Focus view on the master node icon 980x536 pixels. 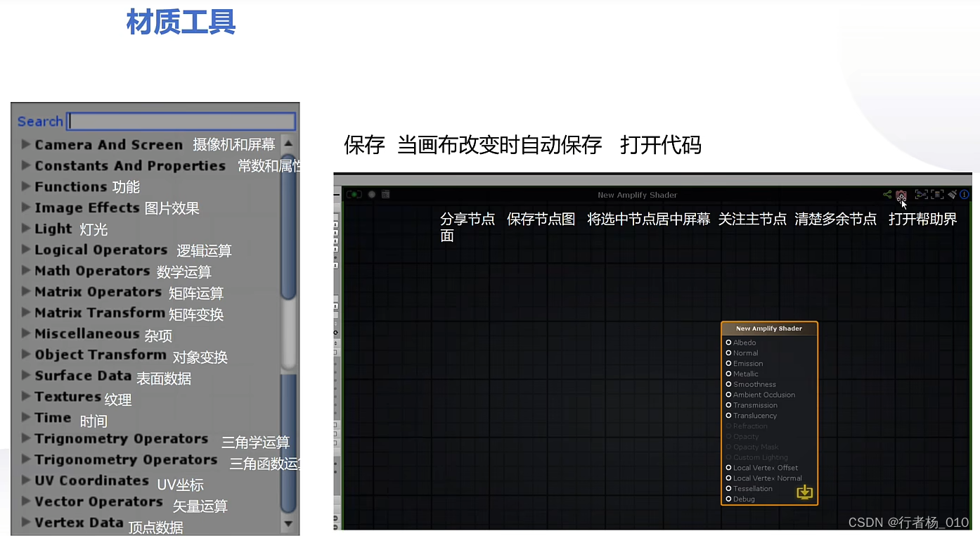938,195
